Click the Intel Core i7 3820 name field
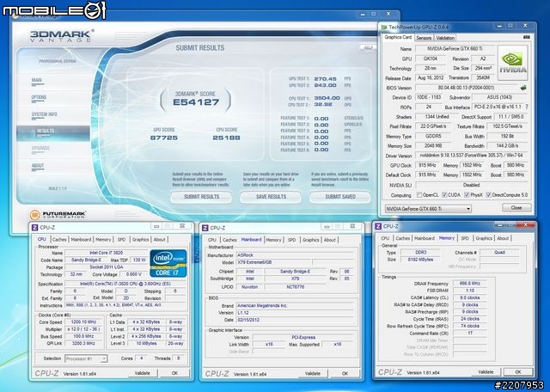 pyautogui.click(x=107, y=253)
